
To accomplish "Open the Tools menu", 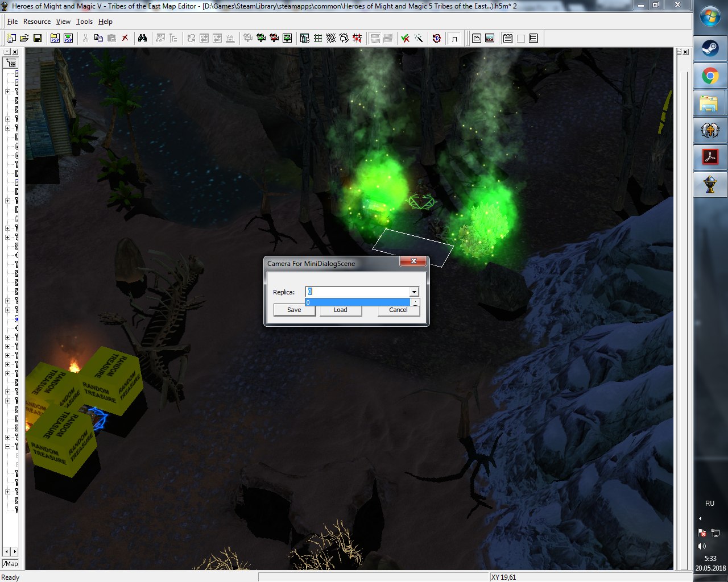I will 84,22.
